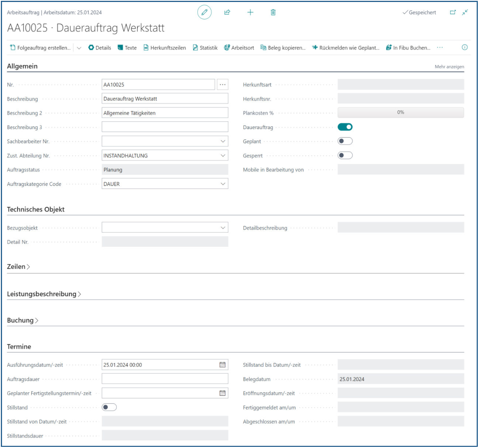The width and height of the screenshot is (479, 448).
Task: Open calendar picker for Ausführungsdatum/-zeit
Action: pyautogui.click(x=223, y=365)
